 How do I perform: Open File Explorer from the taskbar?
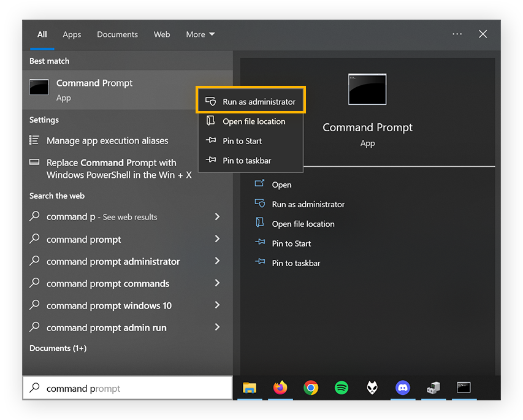click(x=250, y=388)
